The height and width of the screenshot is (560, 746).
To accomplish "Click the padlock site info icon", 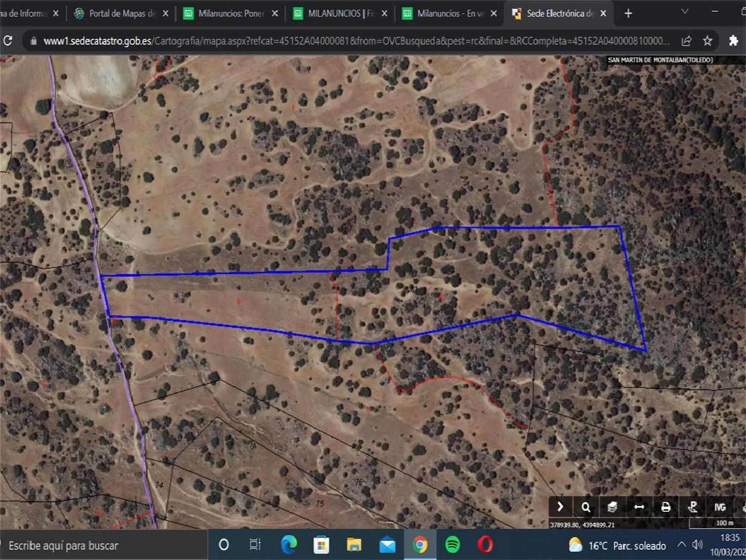I will 34,41.
